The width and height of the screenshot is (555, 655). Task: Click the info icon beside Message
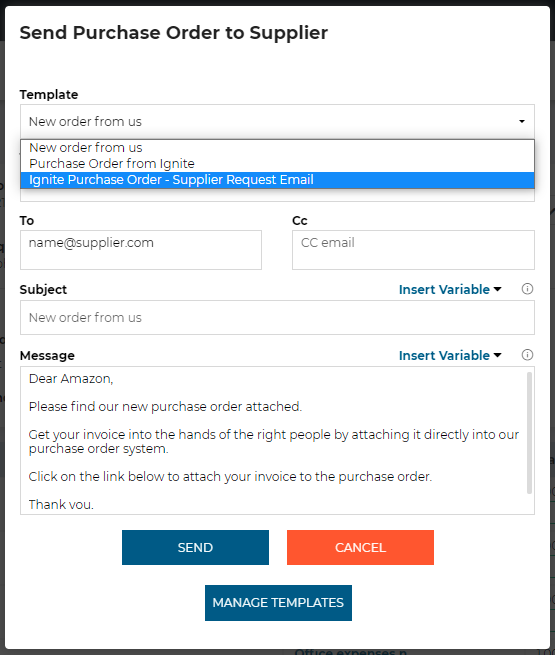(x=527, y=355)
